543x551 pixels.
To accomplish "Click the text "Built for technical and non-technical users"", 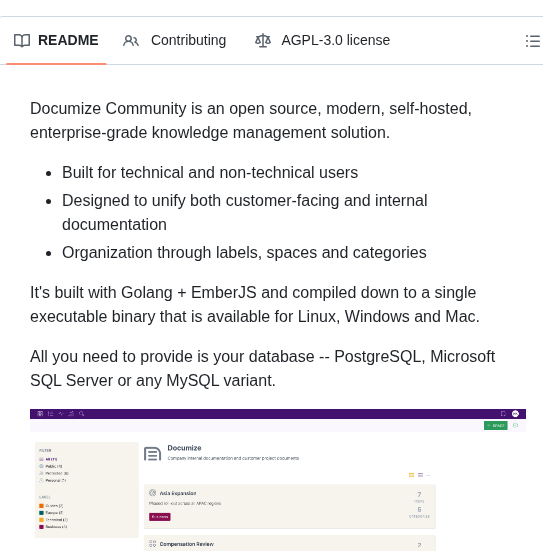I will pyautogui.click(x=210, y=173).
